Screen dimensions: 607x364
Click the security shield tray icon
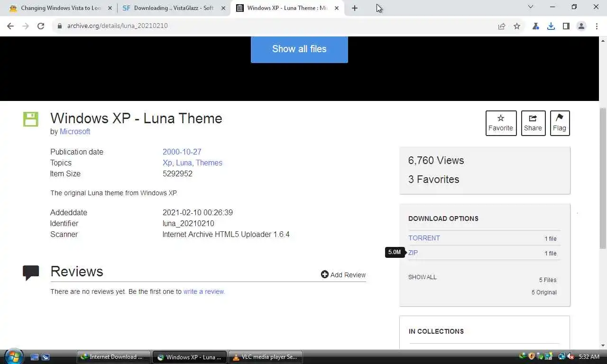pos(532,356)
